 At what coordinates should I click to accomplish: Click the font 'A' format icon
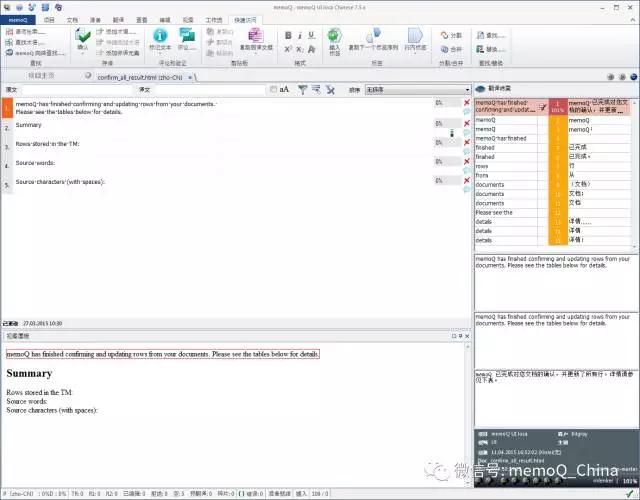[x=311, y=49]
